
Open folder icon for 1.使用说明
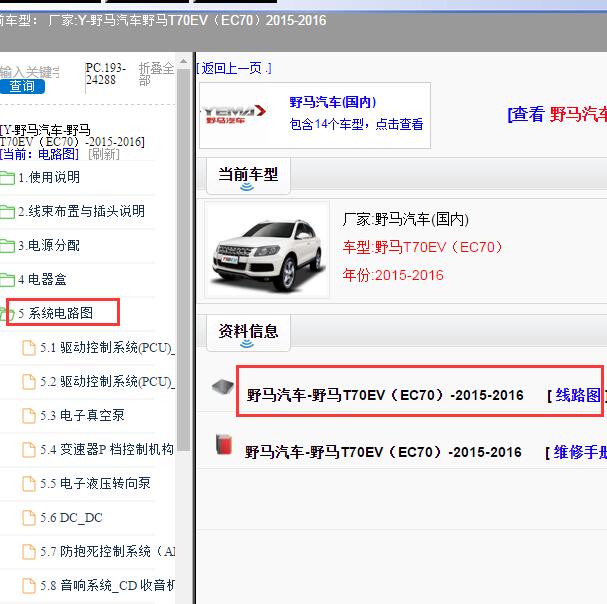tap(7, 178)
